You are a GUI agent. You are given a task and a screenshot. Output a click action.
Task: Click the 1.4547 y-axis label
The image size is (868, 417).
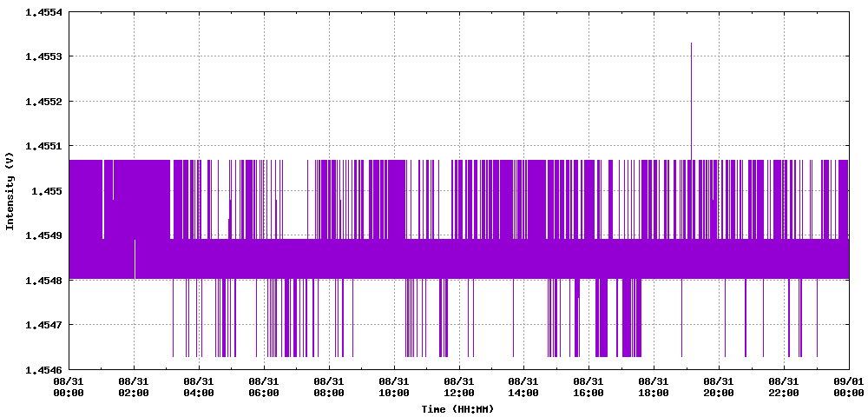tap(45, 325)
